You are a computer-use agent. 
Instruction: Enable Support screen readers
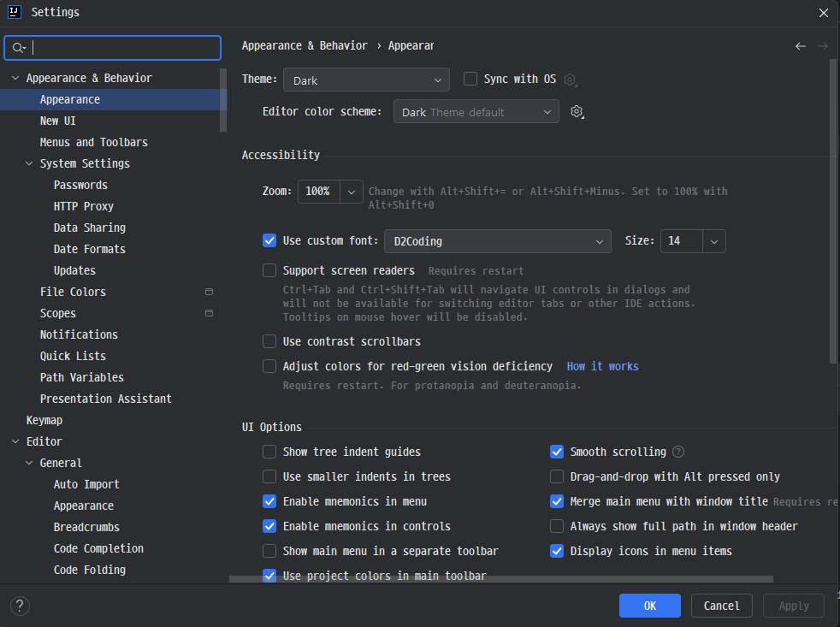[x=269, y=270]
